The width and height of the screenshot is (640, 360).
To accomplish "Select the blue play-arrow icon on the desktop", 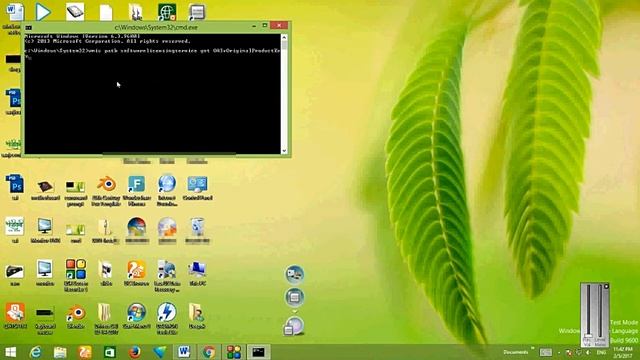I will [x=42, y=12].
